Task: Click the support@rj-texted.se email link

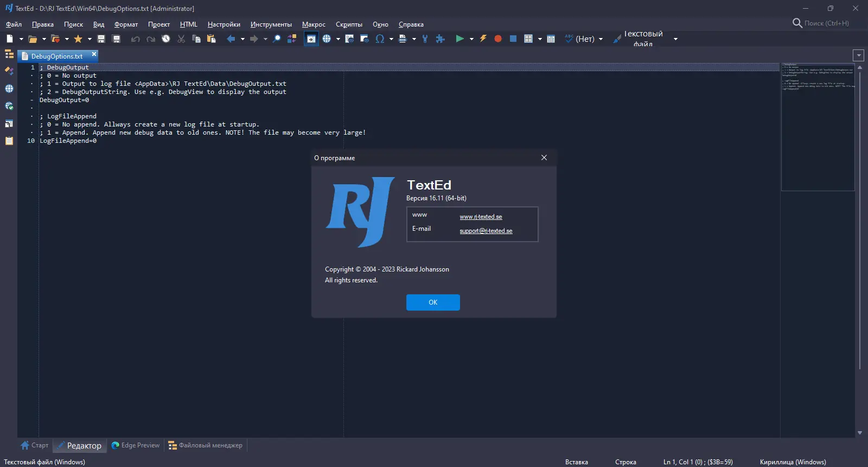Action: (486, 231)
